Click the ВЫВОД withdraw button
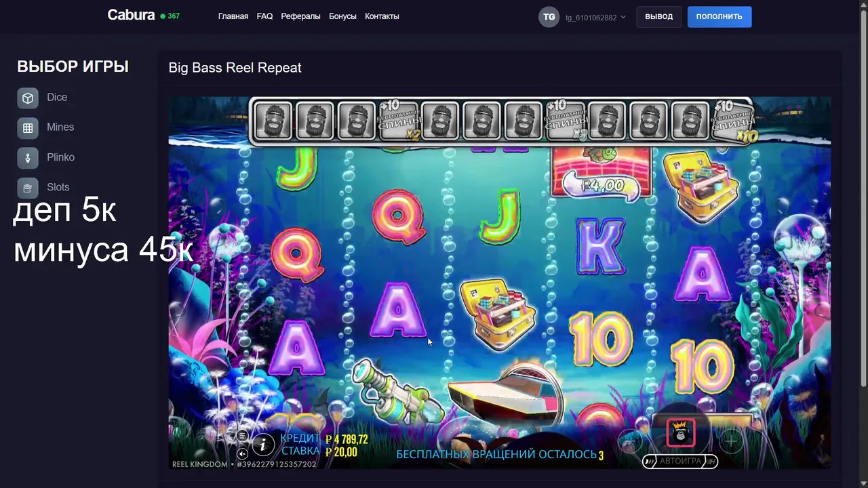Screen dimensions: 868x488 (x=658, y=17)
